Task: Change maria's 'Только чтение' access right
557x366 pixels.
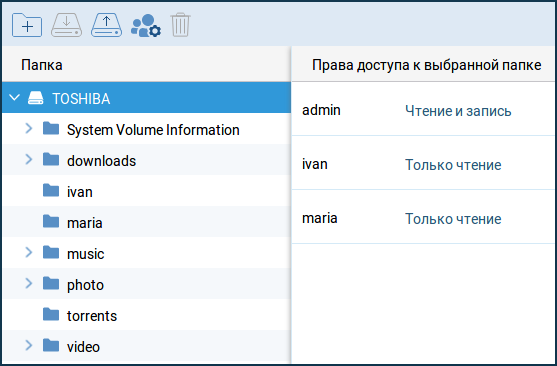Action: [x=453, y=219]
